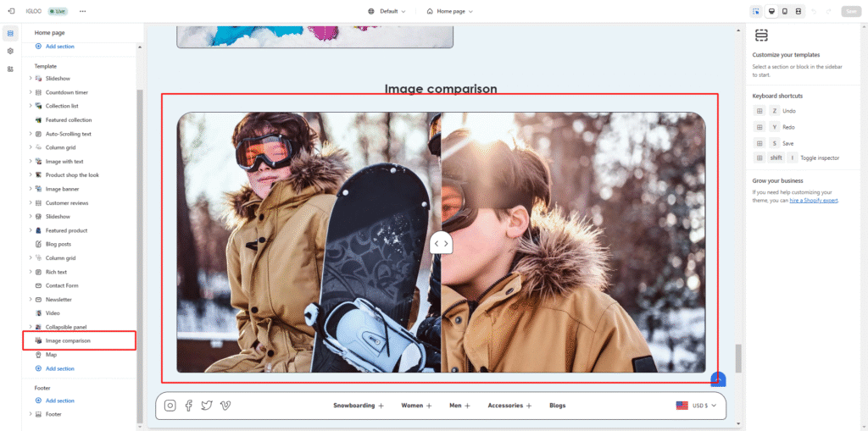Click Add section under Footer
Screen dimensions: 868x431
pos(59,401)
